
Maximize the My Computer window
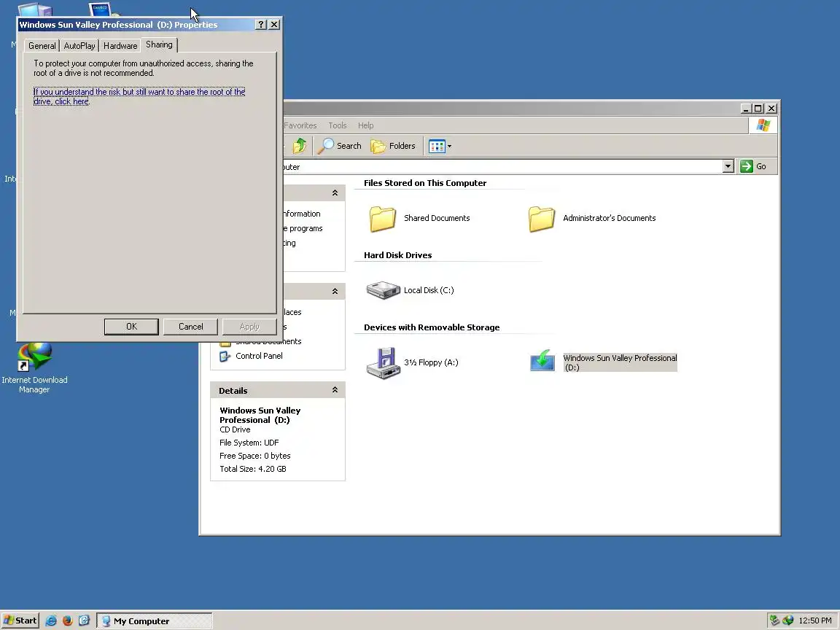[x=758, y=109]
